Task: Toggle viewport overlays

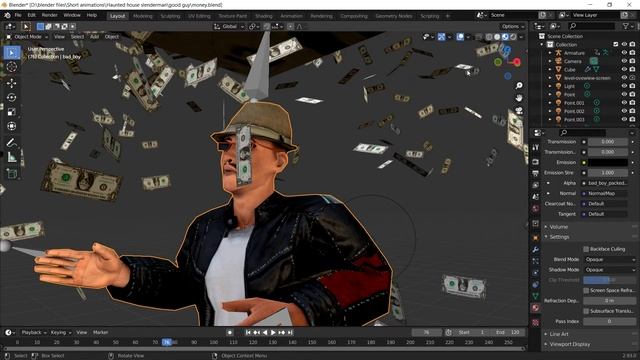Action: (460, 37)
